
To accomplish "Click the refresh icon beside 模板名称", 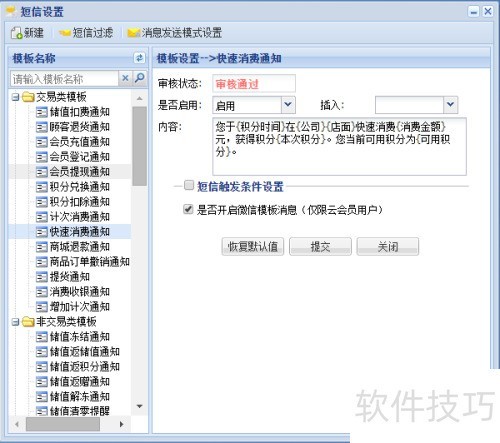I will pyautogui.click(x=139, y=58).
